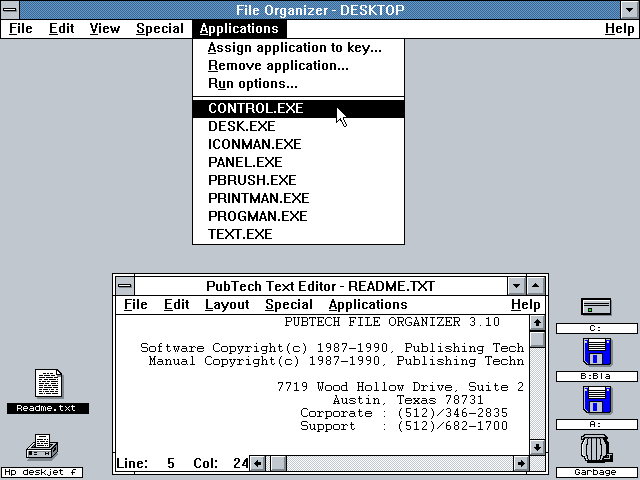
Task: Close the Applications menu in File Organizer
Action: [239, 29]
